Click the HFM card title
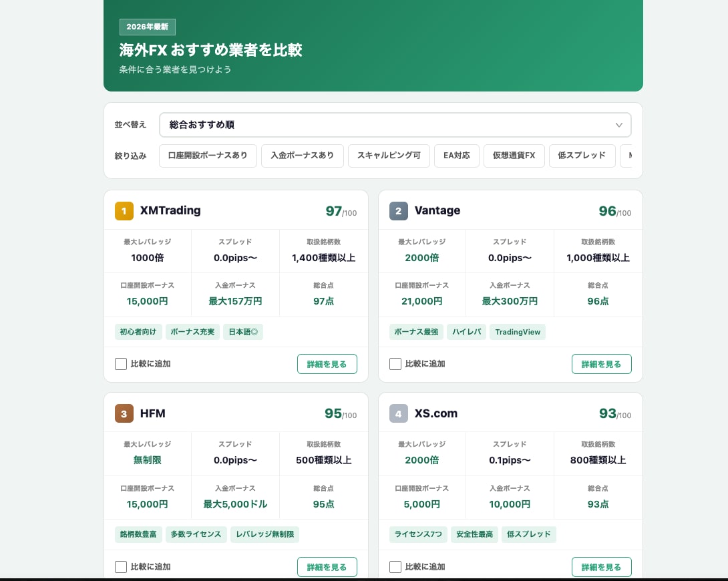The width and height of the screenshot is (728, 581). 153,413
